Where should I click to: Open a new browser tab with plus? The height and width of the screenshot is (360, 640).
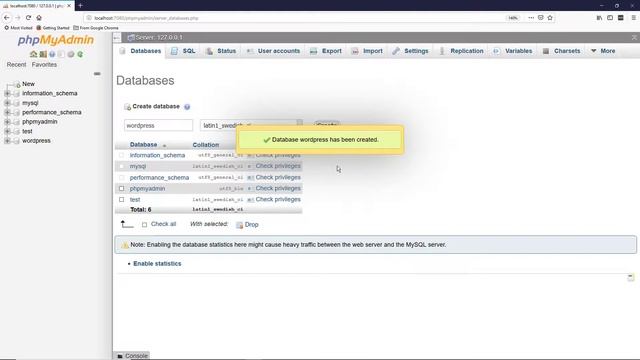tap(80, 6)
